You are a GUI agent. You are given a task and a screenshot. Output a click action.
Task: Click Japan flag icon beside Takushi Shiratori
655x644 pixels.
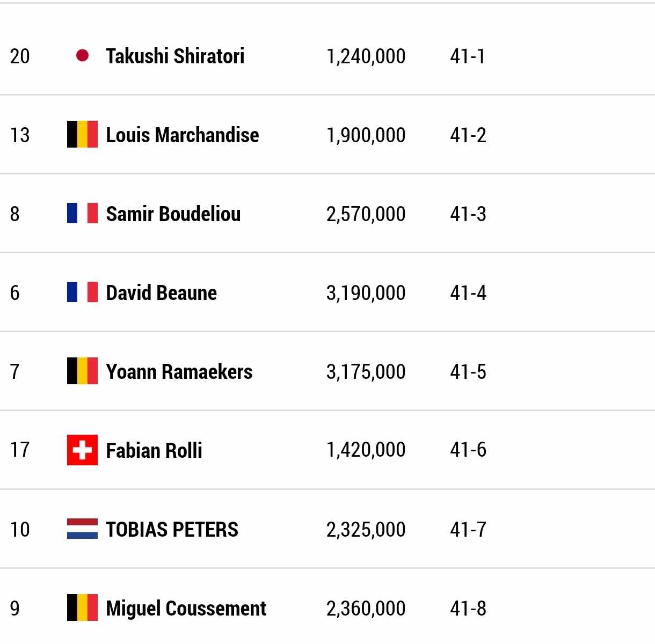[82, 55]
